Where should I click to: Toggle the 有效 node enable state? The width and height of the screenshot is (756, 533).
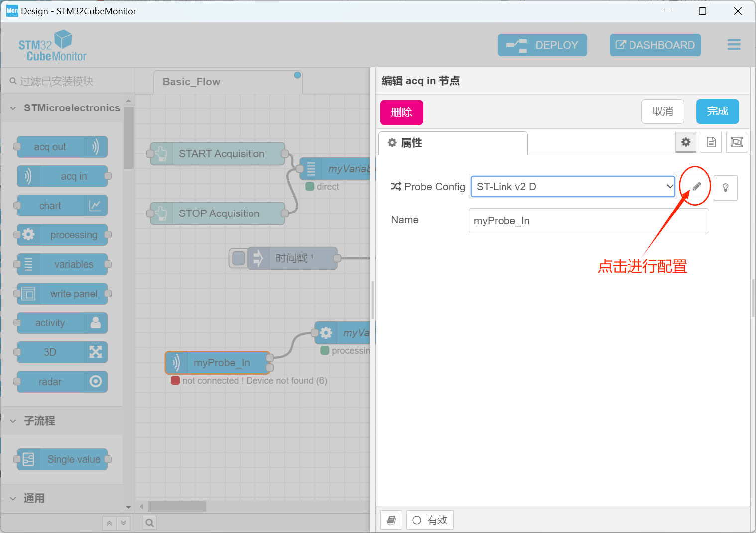pyautogui.click(x=430, y=520)
